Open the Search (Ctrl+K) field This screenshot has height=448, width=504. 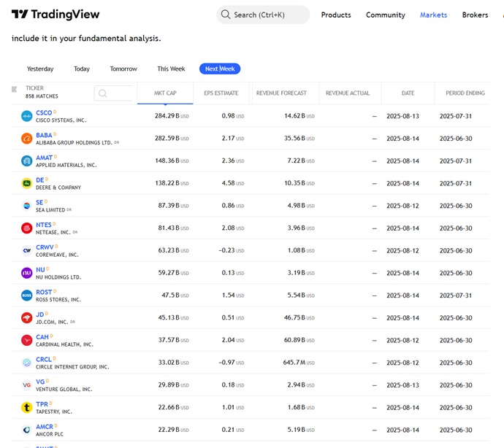coord(263,15)
